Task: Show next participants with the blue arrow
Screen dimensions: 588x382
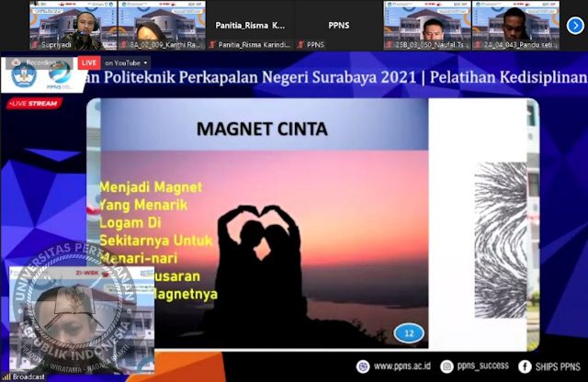Action: 575,26
